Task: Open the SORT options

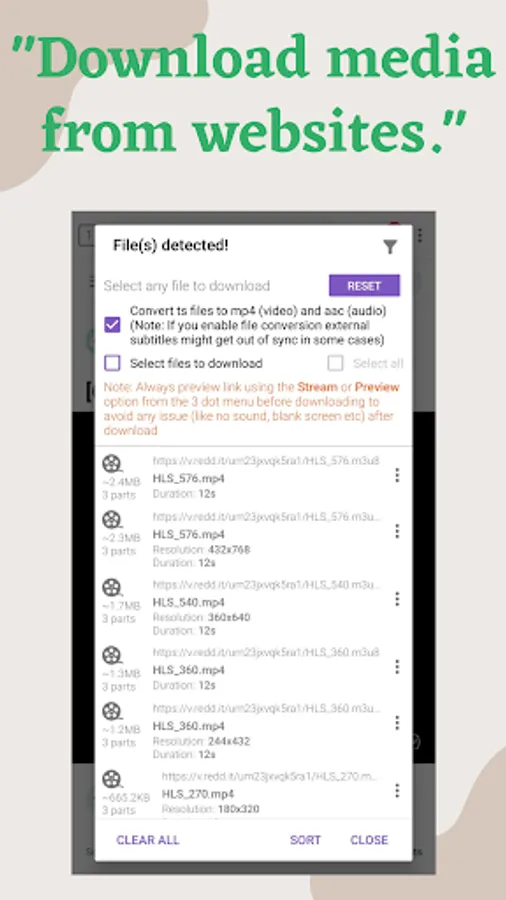Action: tap(305, 840)
